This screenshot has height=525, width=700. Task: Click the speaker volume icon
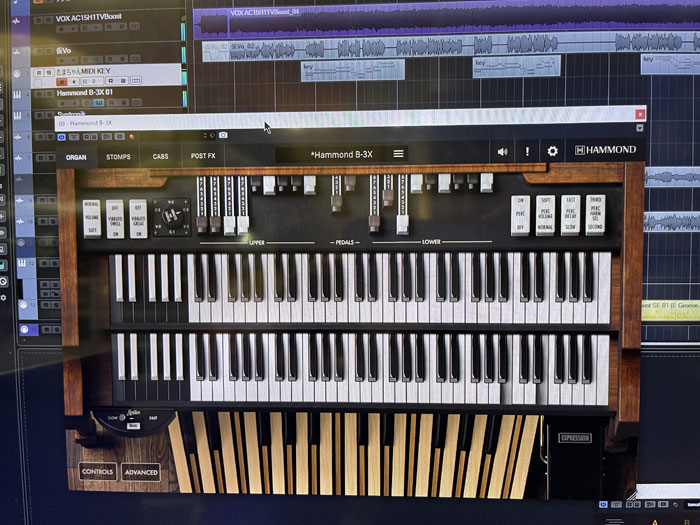(x=502, y=152)
